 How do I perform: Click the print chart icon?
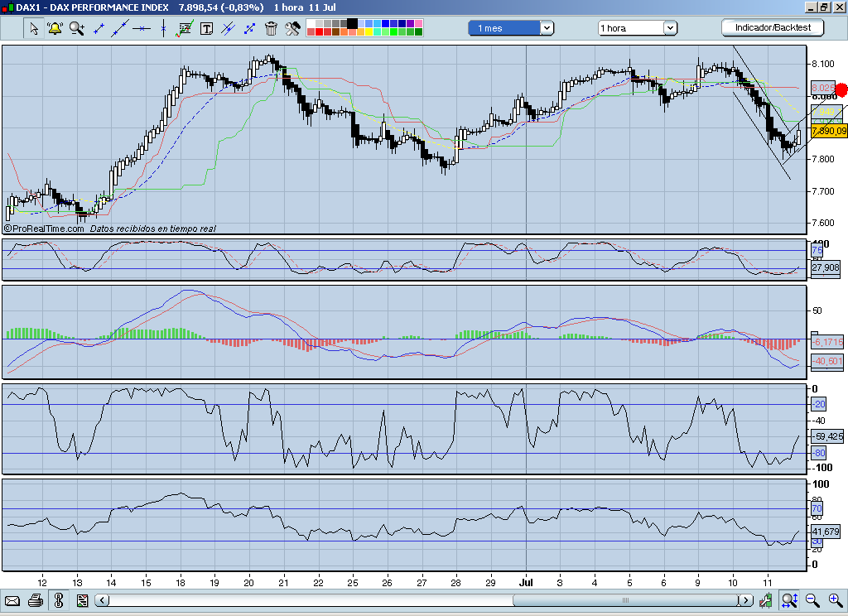[35, 601]
